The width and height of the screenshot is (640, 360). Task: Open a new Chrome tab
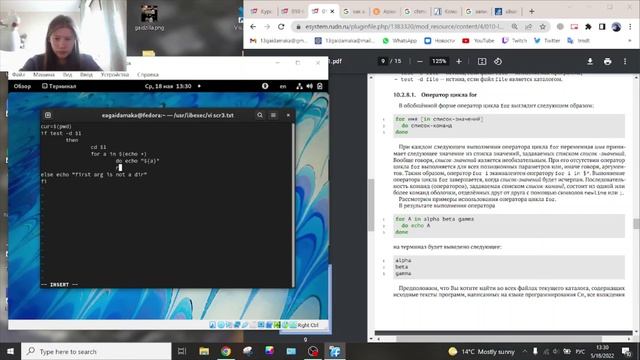(531, 11)
